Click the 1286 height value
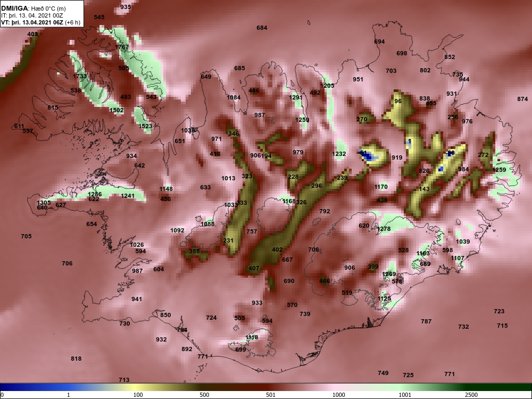 coord(95,194)
